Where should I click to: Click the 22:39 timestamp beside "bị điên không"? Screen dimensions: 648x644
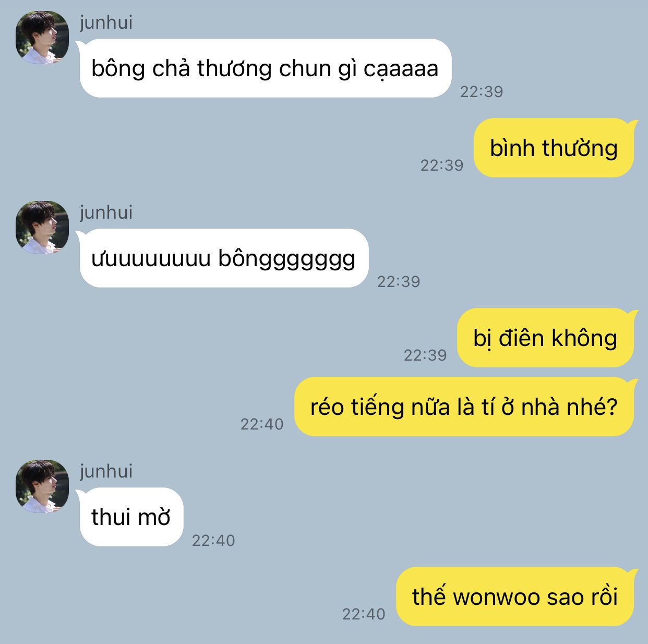click(x=425, y=355)
